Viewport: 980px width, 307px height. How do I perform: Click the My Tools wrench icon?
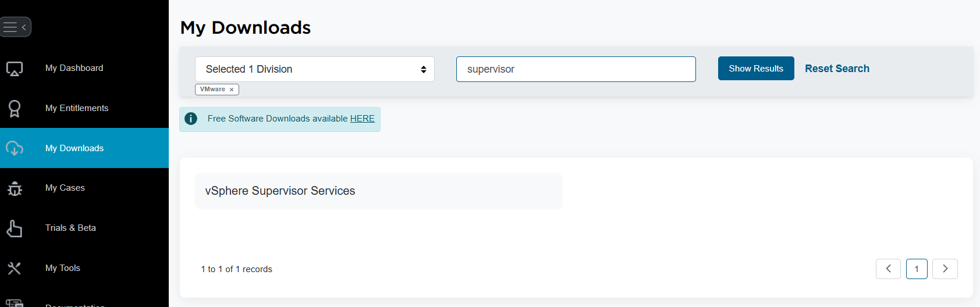(x=15, y=268)
